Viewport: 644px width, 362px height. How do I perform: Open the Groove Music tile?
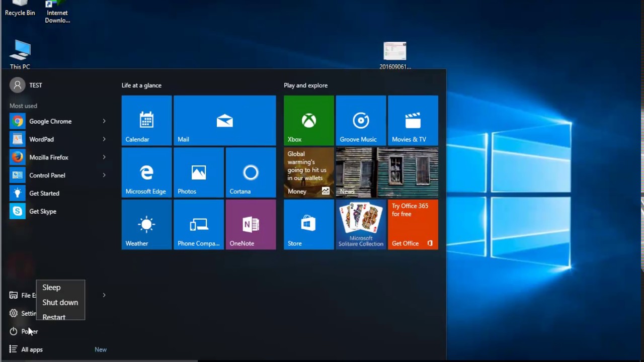361,121
